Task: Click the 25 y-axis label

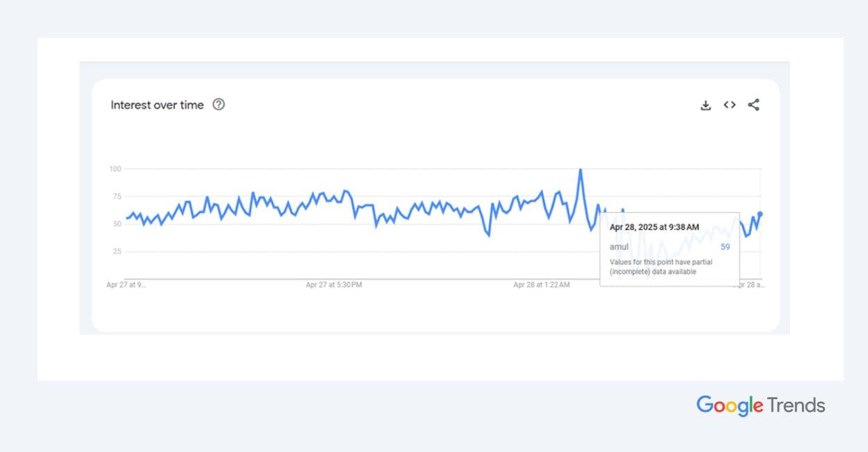Action: click(118, 251)
